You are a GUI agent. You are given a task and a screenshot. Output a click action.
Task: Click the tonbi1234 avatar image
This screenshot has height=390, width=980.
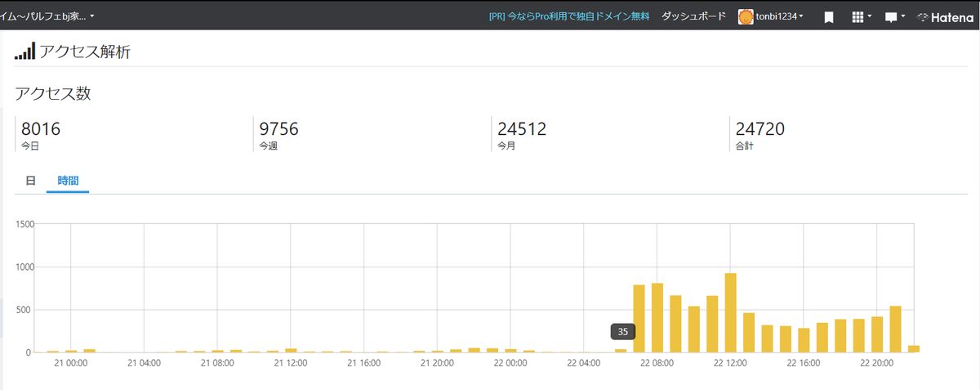pyautogui.click(x=746, y=16)
